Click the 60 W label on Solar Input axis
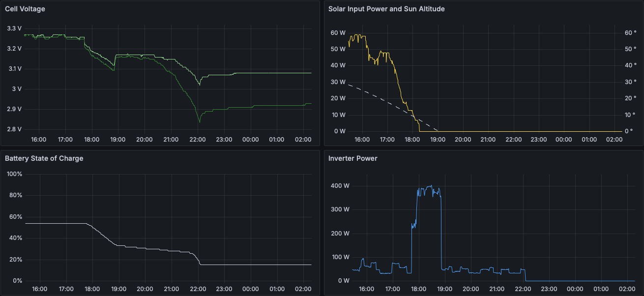644x296 pixels. click(x=338, y=33)
